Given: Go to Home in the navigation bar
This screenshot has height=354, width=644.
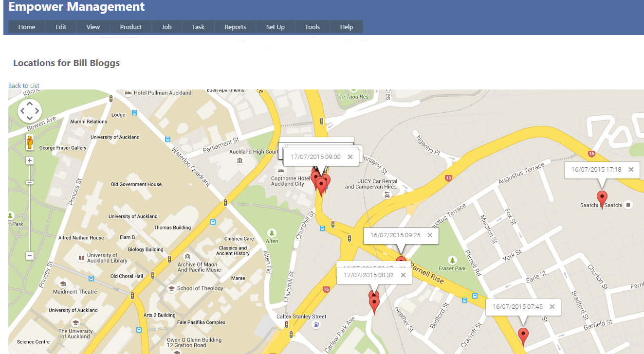Looking at the screenshot, I should point(27,27).
